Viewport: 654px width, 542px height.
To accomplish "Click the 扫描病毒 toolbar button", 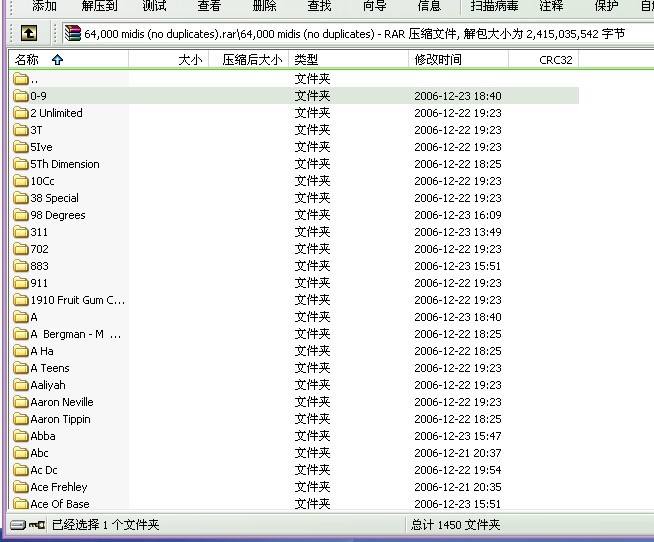I will [x=495, y=6].
